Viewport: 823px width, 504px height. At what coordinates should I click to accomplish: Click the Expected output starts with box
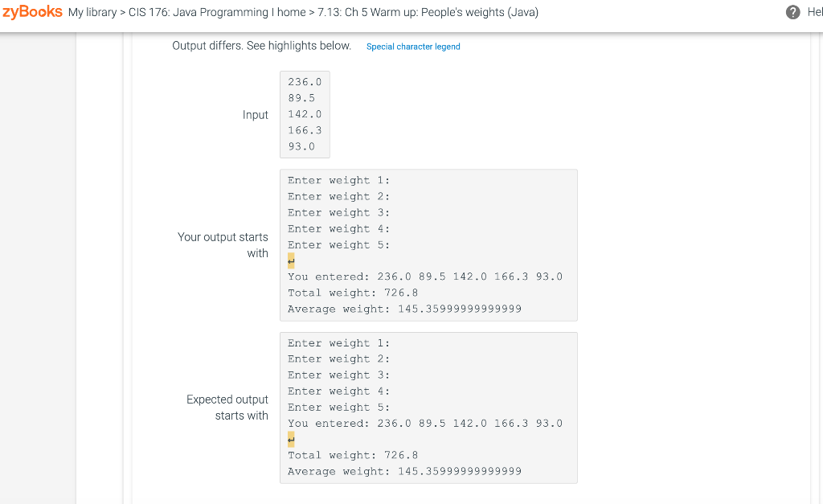click(428, 408)
